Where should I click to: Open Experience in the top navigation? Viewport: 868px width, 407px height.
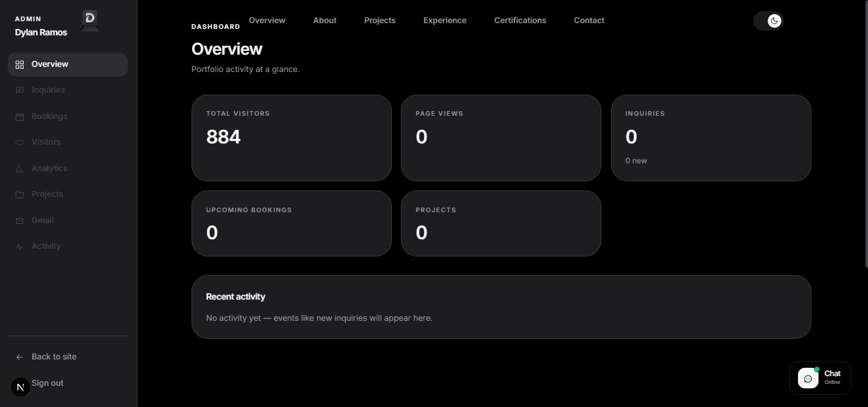[445, 20]
